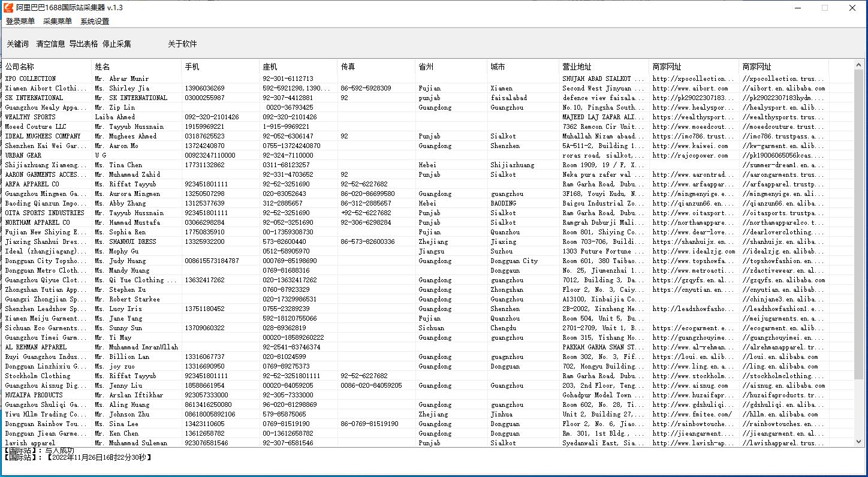Select the URBAN GEAR row
The height and width of the screenshot is (477, 868).
(428, 155)
